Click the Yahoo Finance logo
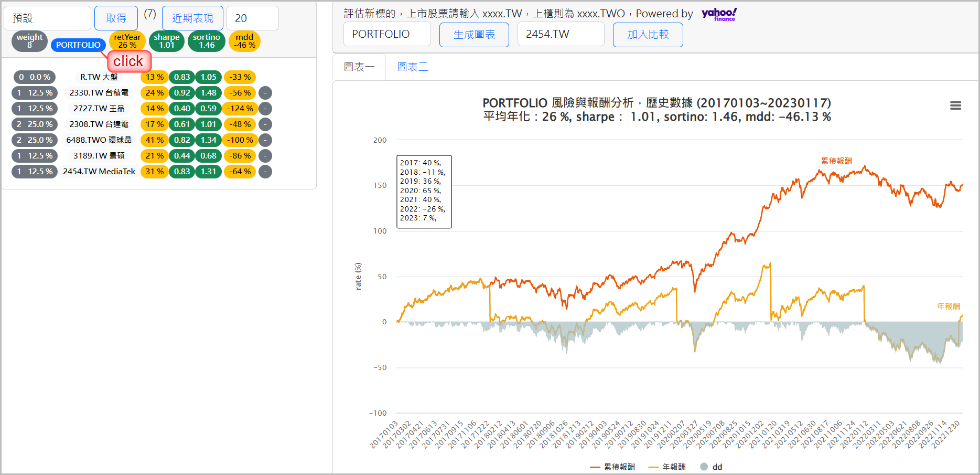The width and height of the screenshot is (980, 475). tap(719, 14)
